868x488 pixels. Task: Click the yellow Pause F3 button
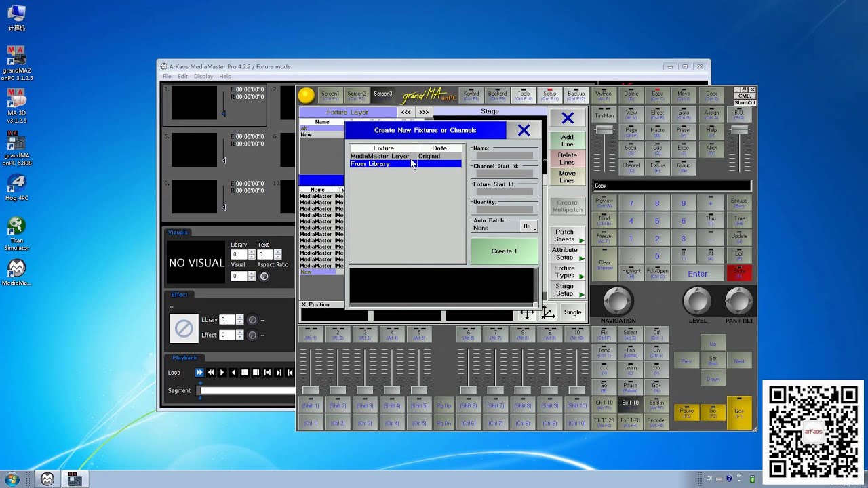(x=686, y=412)
